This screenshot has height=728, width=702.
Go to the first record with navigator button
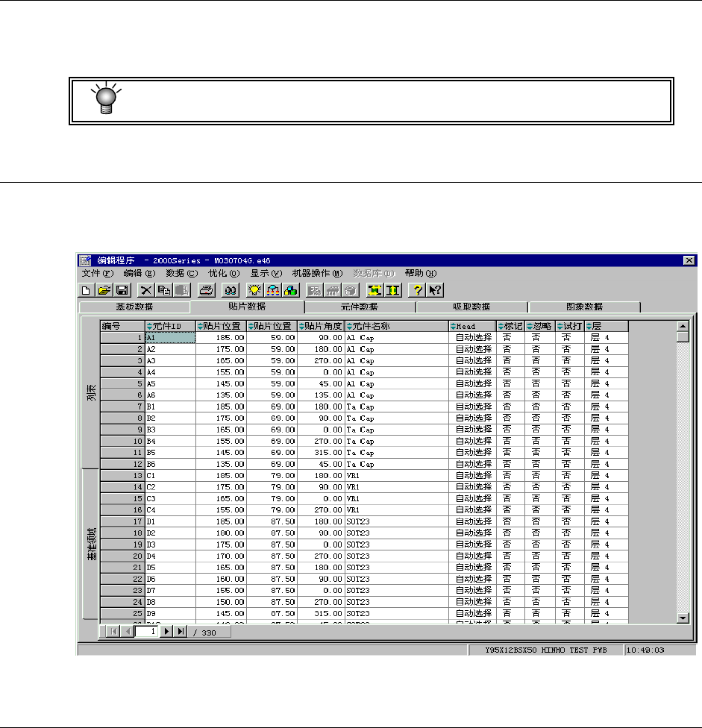[x=113, y=632]
